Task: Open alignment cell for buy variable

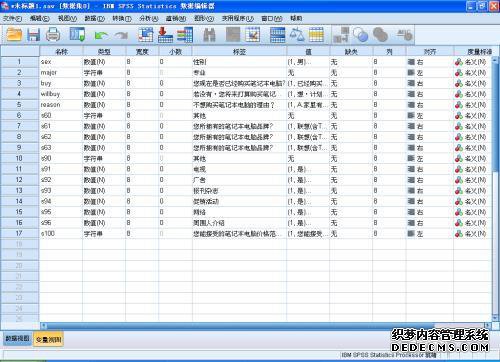Action: 429,83
